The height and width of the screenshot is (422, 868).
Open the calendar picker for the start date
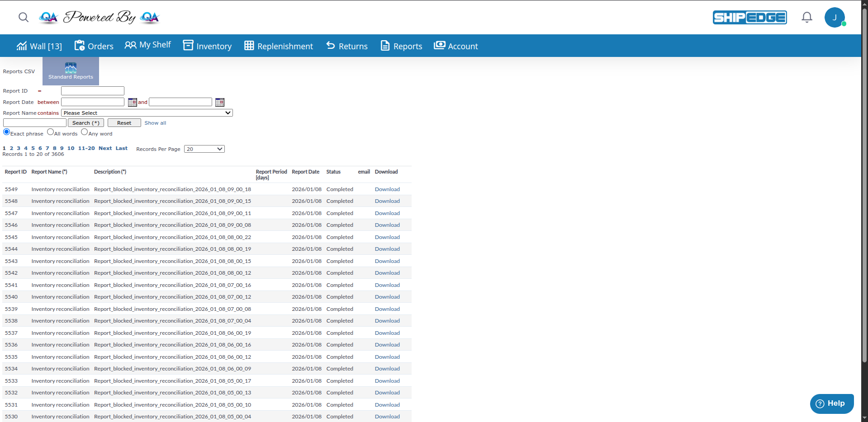(132, 102)
